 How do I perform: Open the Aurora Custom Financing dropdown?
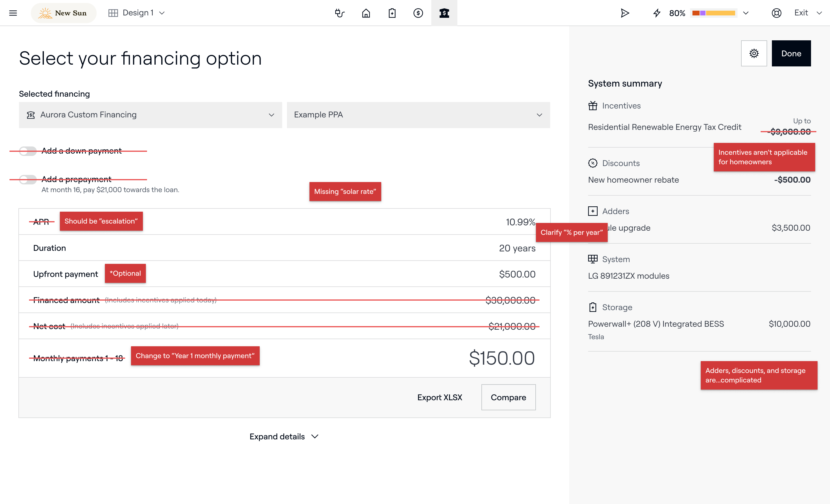click(x=150, y=115)
